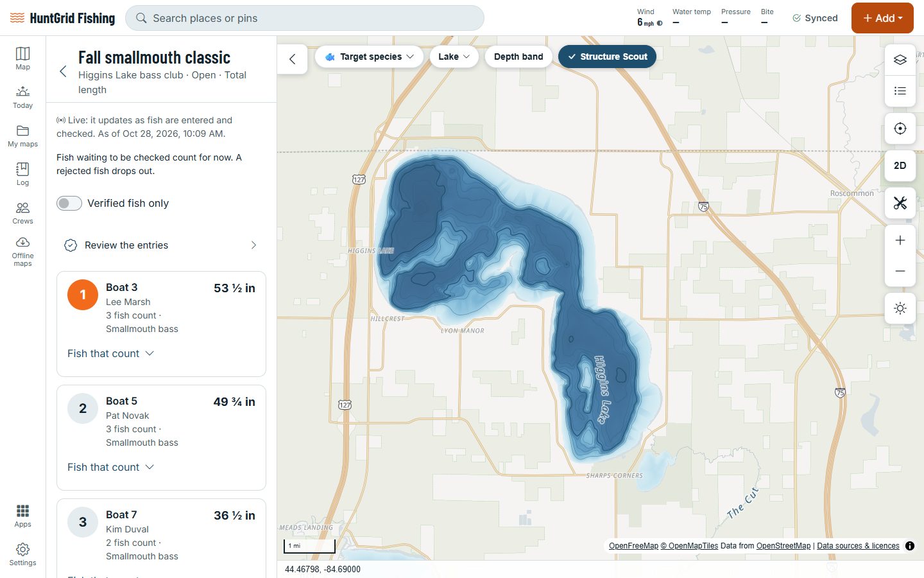Toggle Structure Scout chip off

coord(607,57)
